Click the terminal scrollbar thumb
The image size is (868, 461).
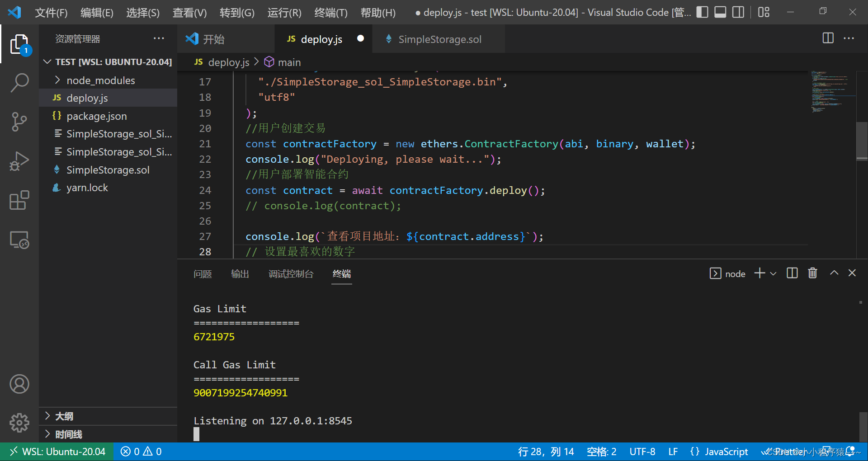pyautogui.click(x=863, y=427)
